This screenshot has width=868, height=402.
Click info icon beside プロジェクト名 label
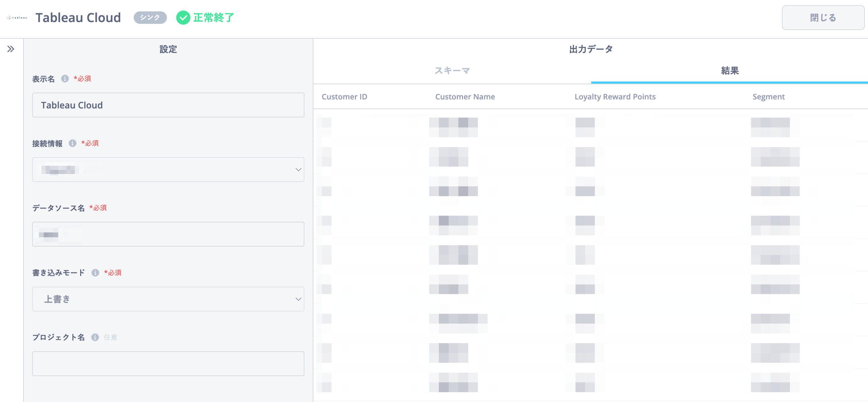pos(95,337)
